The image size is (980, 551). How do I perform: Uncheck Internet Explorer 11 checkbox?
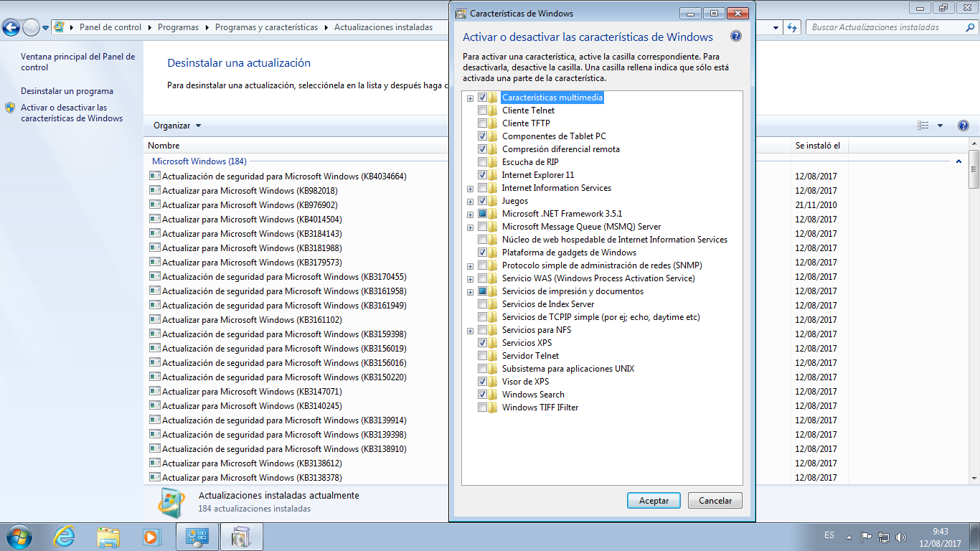tap(482, 175)
